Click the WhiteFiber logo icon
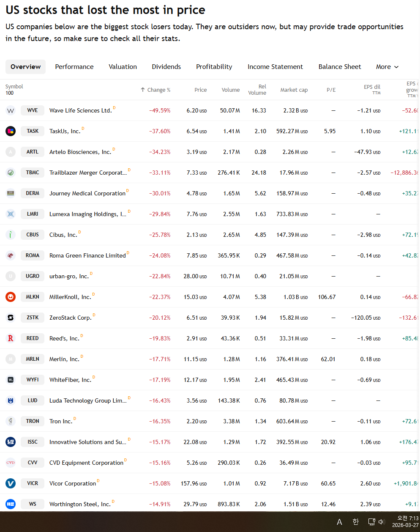Screen dimensions: 420x532 (11, 380)
